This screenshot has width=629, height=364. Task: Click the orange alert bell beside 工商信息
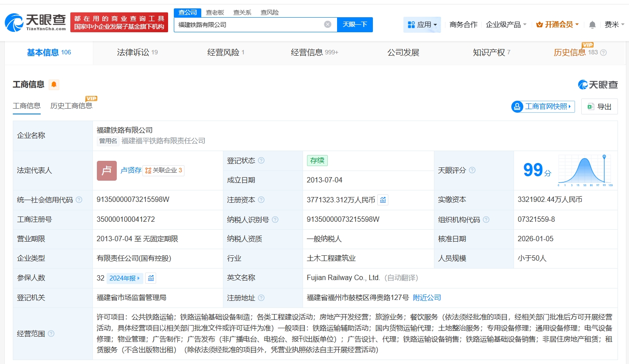[54, 84]
